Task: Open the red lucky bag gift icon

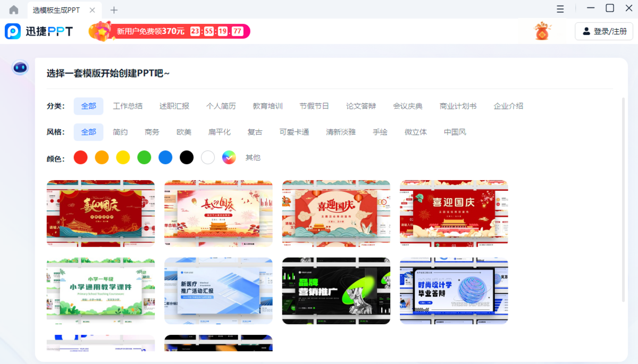Action: (543, 31)
